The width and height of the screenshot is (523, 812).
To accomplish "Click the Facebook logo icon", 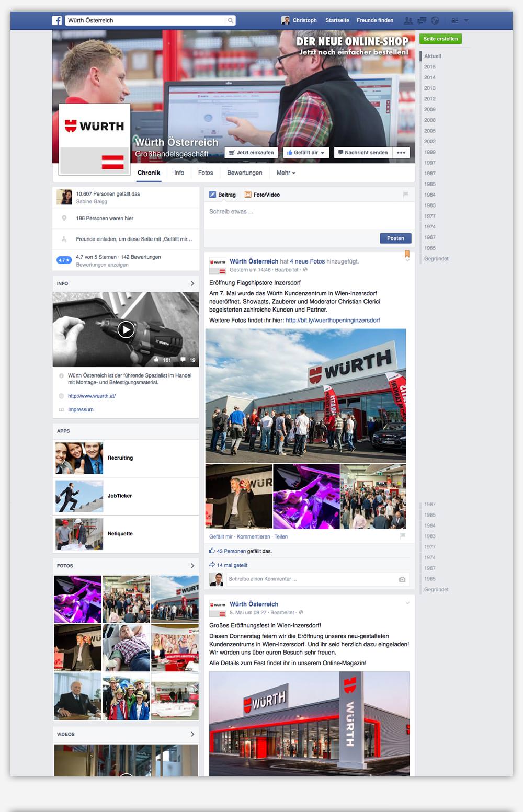I will click(x=57, y=20).
